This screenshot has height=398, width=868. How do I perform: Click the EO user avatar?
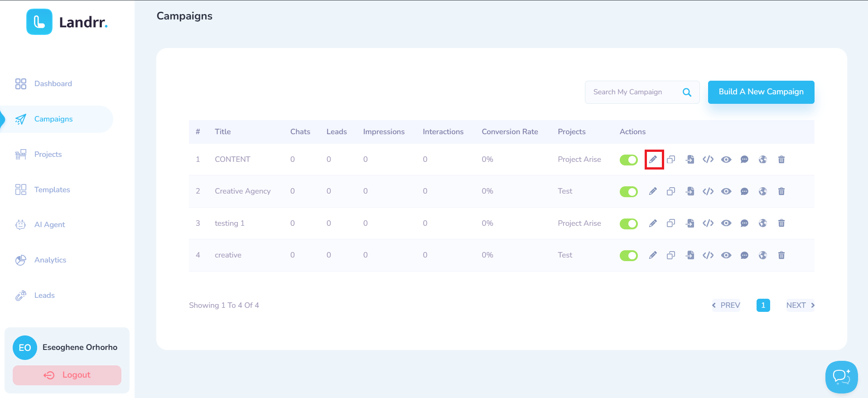coord(25,348)
